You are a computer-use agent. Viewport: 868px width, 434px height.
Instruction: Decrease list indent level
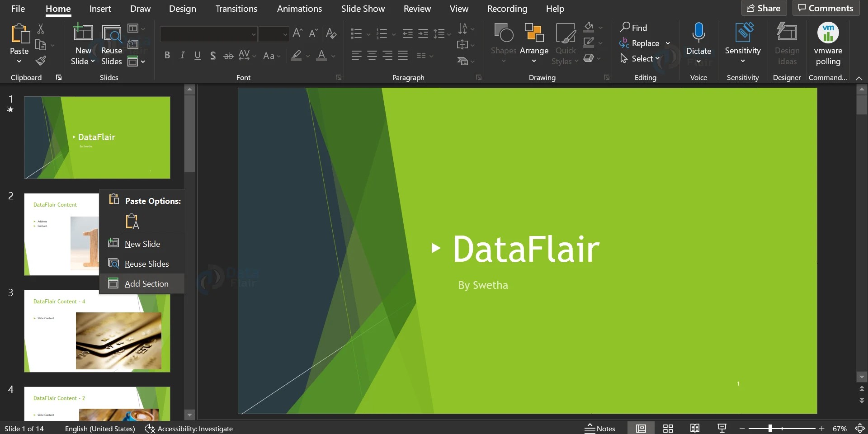tap(408, 33)
